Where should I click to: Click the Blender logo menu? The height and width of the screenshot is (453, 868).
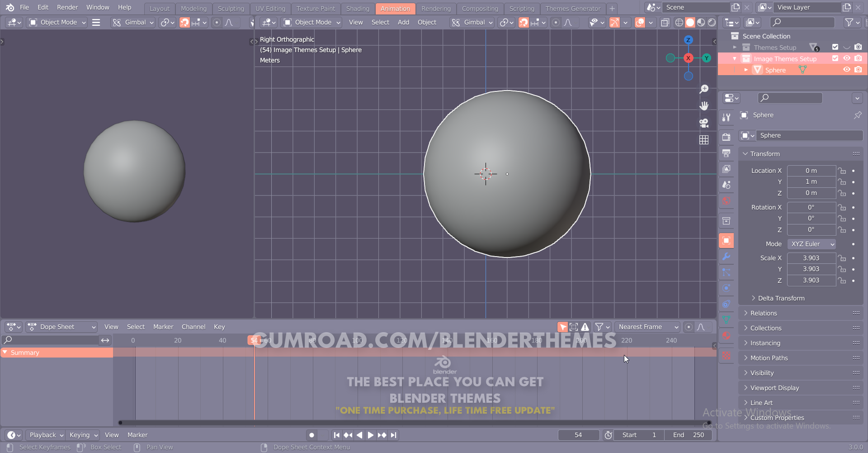(10, 7)
